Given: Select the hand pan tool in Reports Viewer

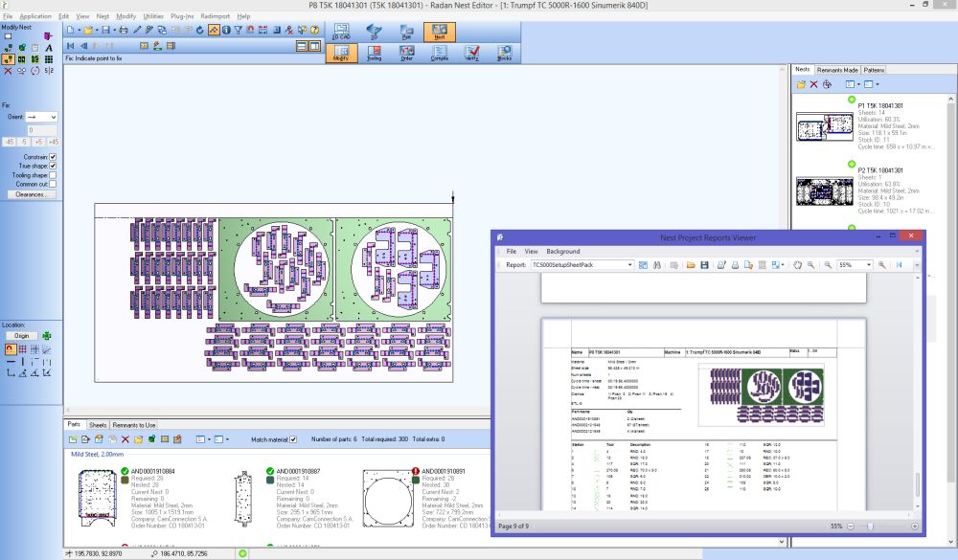Looking at the screenshot, I should tap(796, 265).
